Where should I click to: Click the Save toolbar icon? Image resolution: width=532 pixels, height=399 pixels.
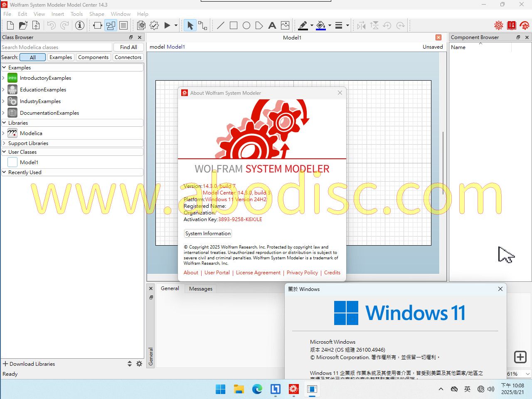click(x=36, y=25)
